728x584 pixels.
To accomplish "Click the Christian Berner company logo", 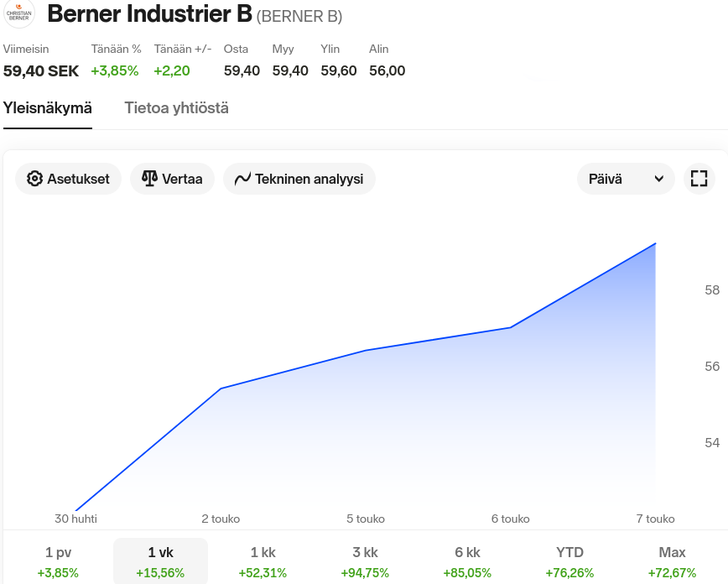I will coord(19,14).
